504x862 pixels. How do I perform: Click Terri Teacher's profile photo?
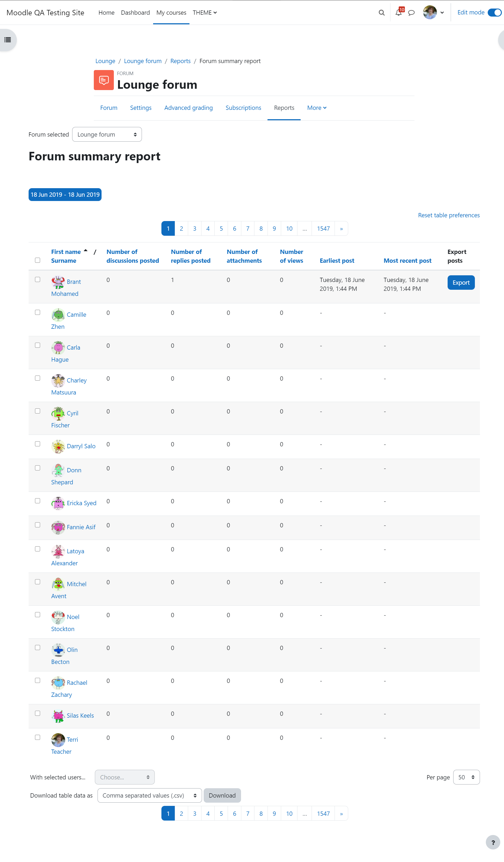click(58, 740)
